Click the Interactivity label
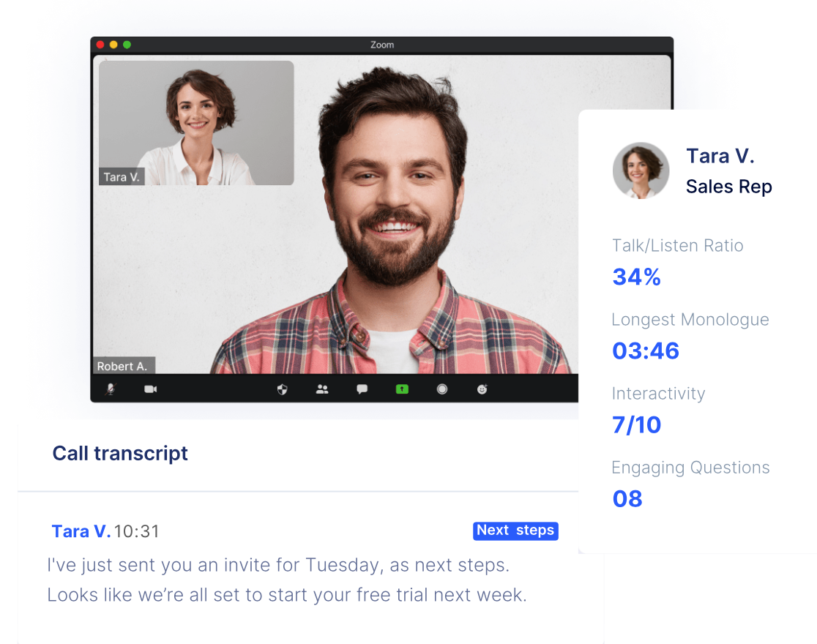The image size is (817, 644). tap(659, 394)
